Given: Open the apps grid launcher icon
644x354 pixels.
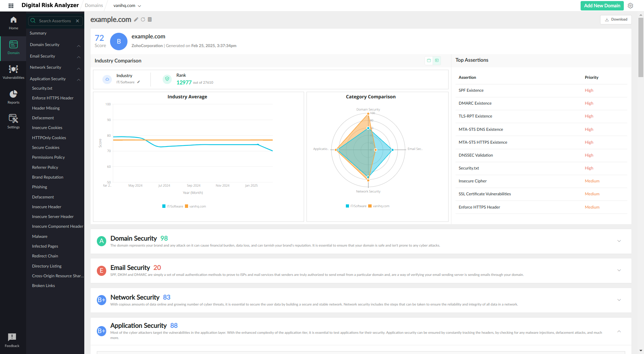Looking at the screenshot, I should [11, 6].
